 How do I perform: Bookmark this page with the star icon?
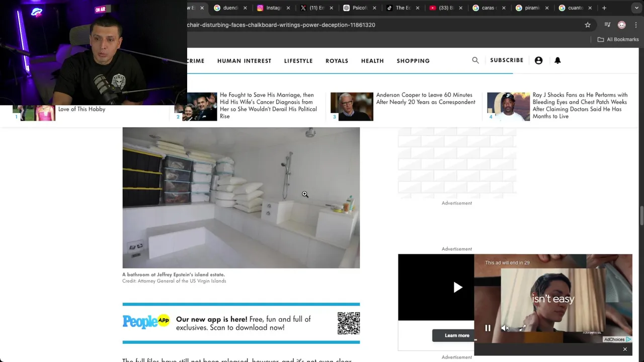[x=588, y=25]
